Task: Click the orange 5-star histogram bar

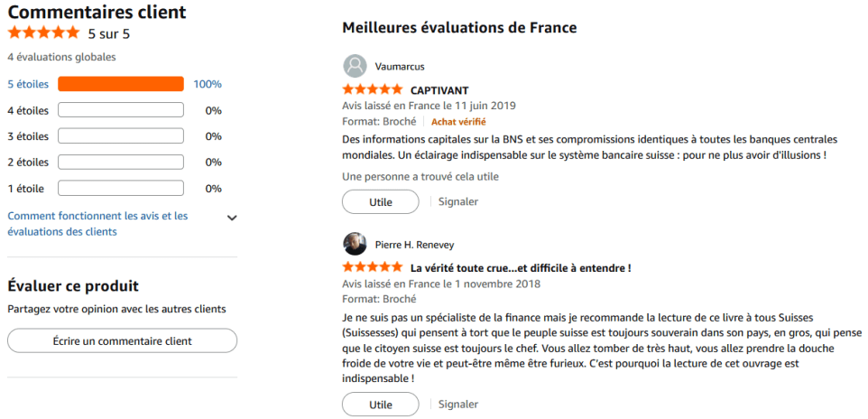Action: [x=121, y=84]
